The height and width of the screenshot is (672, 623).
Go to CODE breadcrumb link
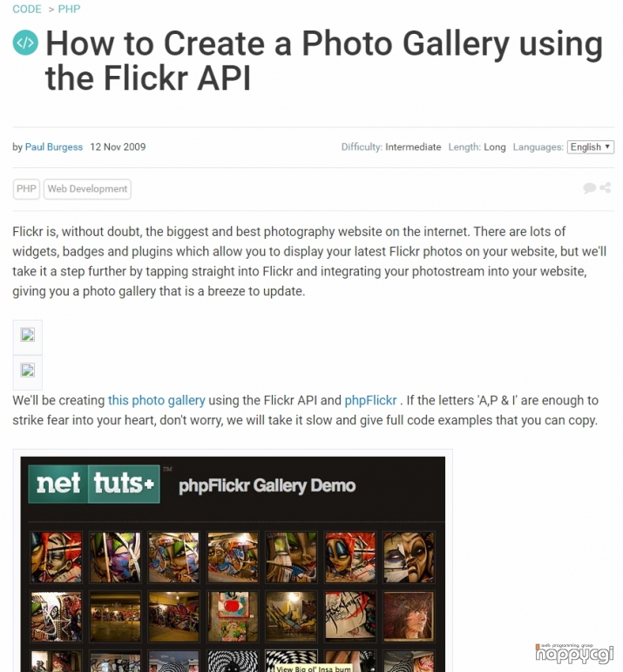click(27, 9)
